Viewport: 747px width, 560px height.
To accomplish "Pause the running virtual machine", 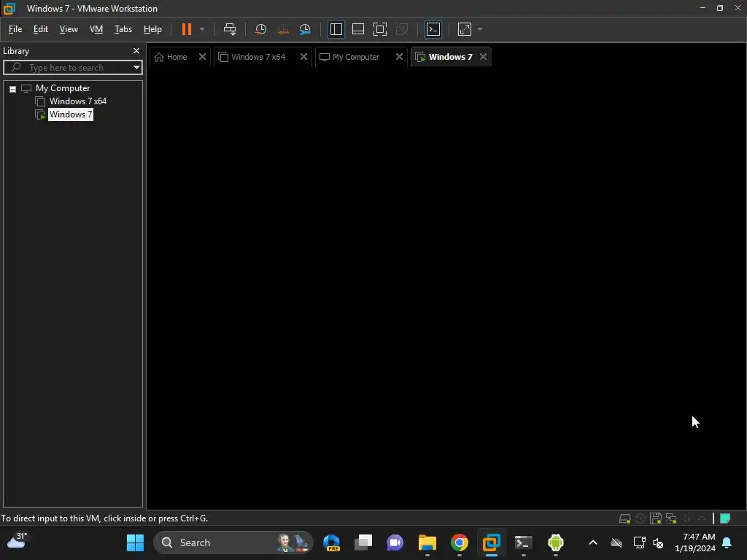I will 186,29.
